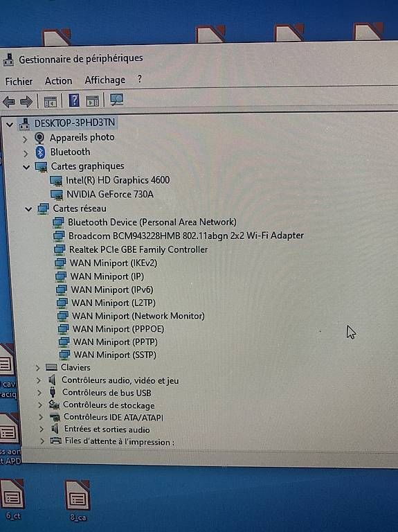The height and width of the screenshot is (532, 398).
Task: Expand Contrôleurs de stockage
Action: click(x=40, y=405)
